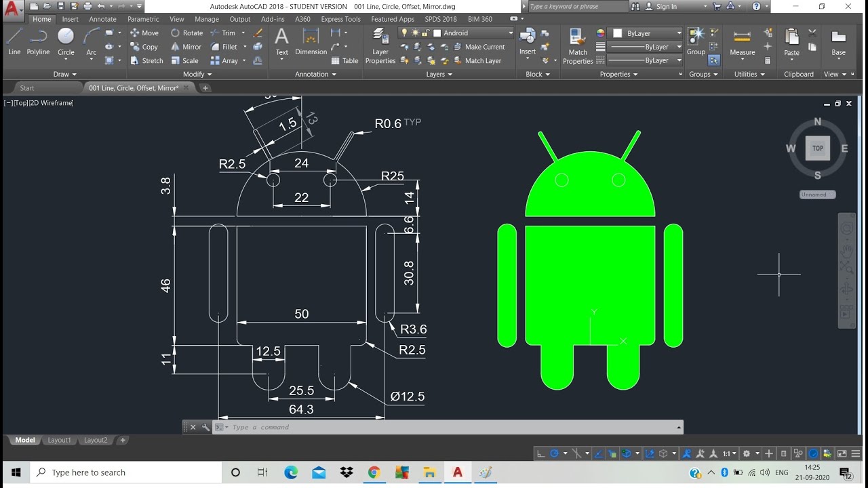Click the Fillet tool
Viewport: 868px width, 488px height.
(x=224, y=47)
